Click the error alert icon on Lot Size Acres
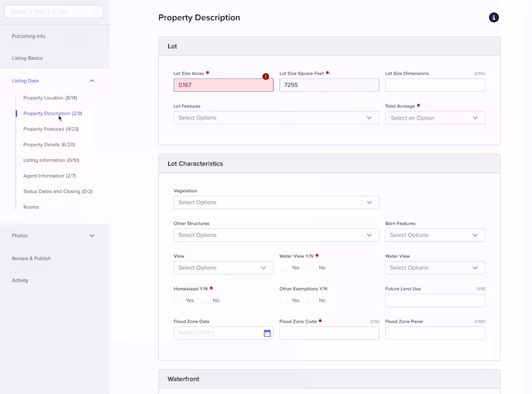 pyautogui.click(x=265, y=77)
